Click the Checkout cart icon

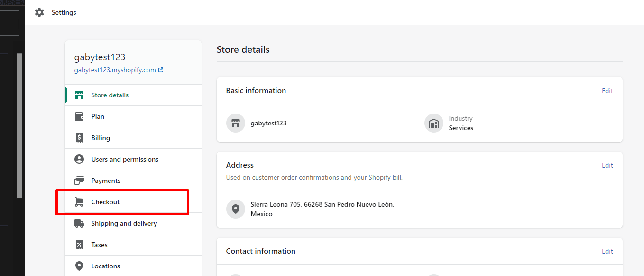click(79, 202)
